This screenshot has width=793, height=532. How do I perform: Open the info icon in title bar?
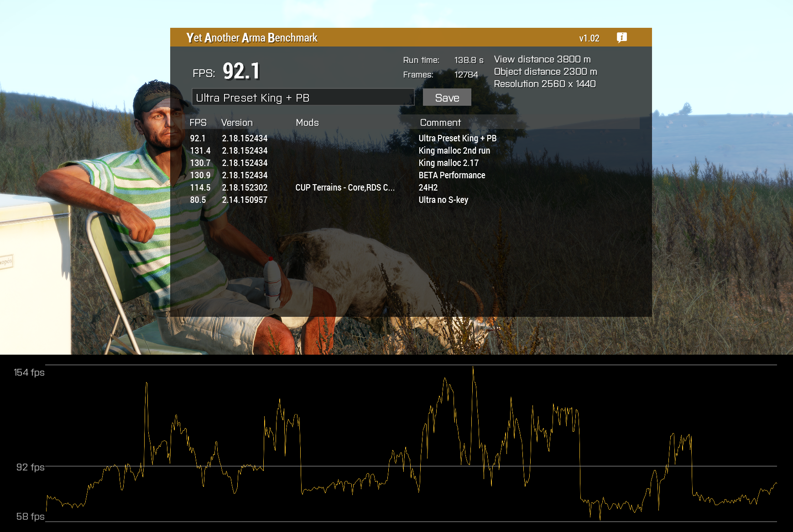[621, 37]
